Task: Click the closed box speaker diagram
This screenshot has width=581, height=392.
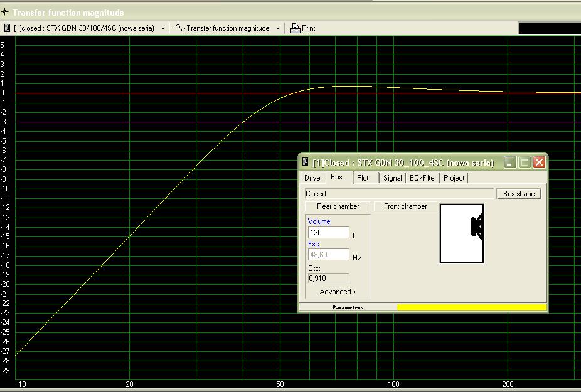Action: pos(462,233)
